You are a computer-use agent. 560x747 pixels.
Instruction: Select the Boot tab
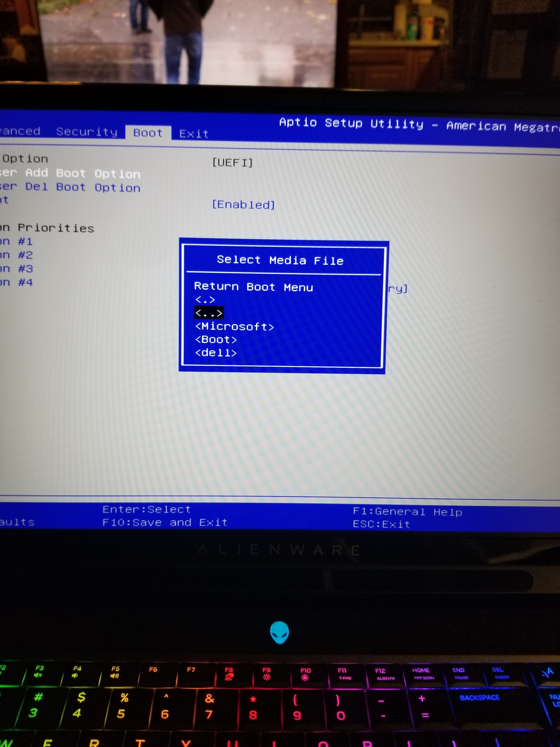[148, 133]
